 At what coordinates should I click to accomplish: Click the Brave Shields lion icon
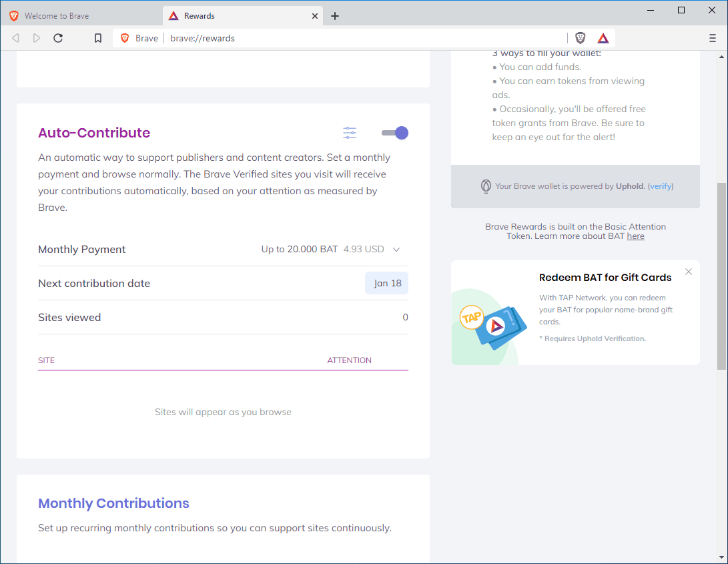click(x=581, y=38)
